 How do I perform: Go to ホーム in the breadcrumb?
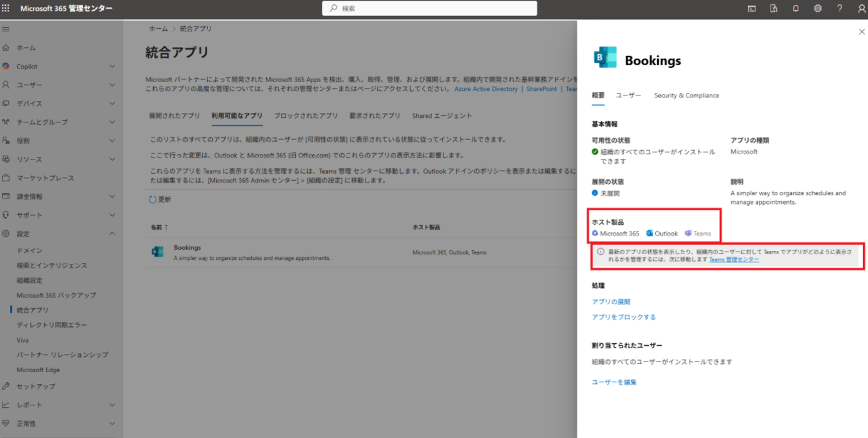pyautogui.click(x=158, y=29)
